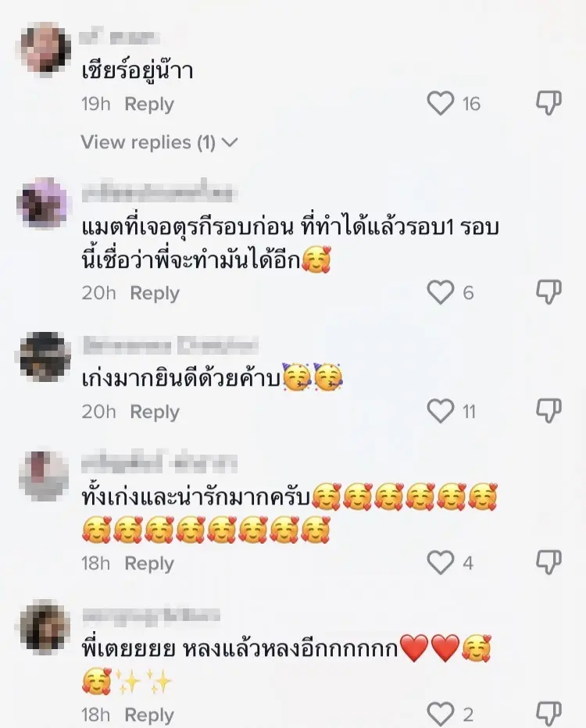Dislike the comment with 2 likes

click(548, 714)
